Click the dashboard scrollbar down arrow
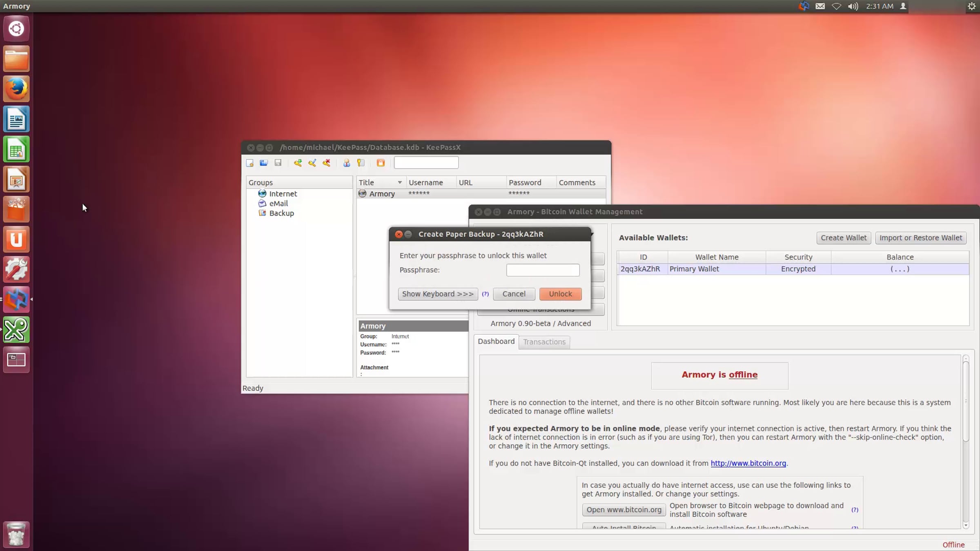980x551 pixels. tap(966, 526)
